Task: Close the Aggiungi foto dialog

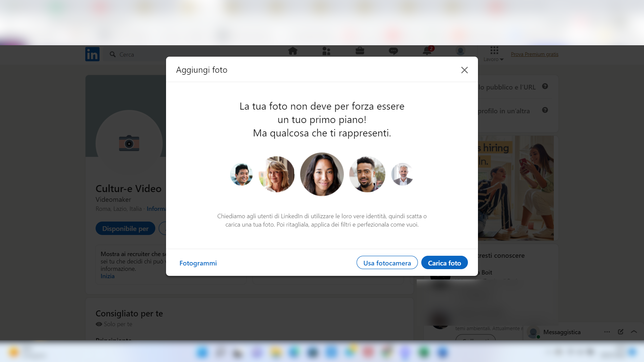Action: point(465,70)
